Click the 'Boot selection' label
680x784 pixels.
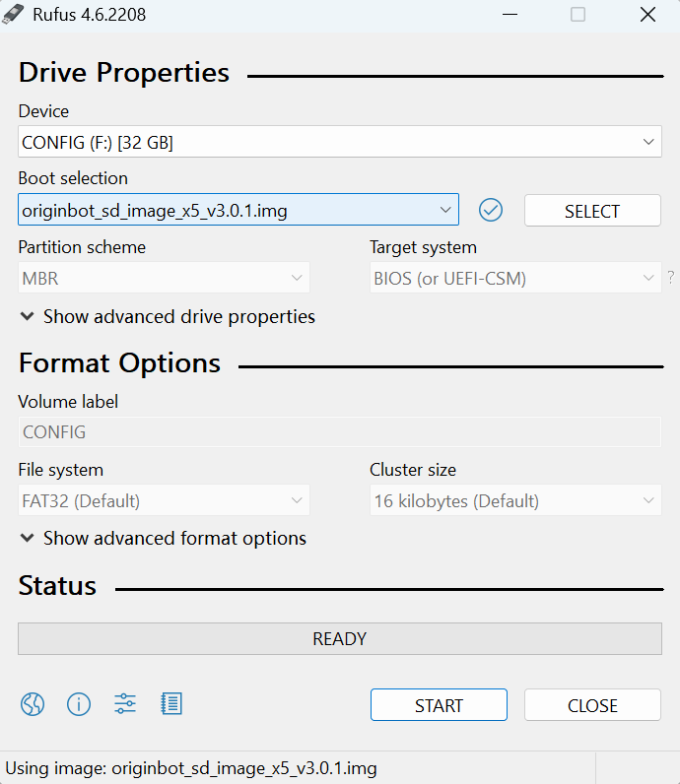click(73, 178)
